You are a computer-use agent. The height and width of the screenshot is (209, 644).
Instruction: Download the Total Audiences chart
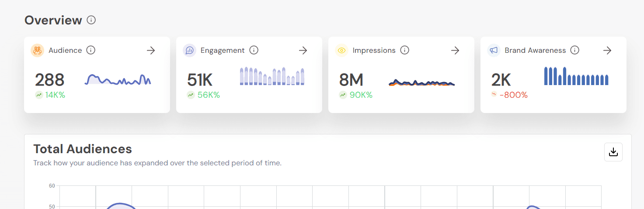(x=613, y=152)
